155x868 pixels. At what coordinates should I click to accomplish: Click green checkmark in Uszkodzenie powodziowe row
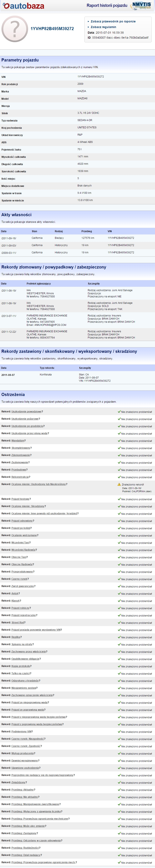(119, 412)
